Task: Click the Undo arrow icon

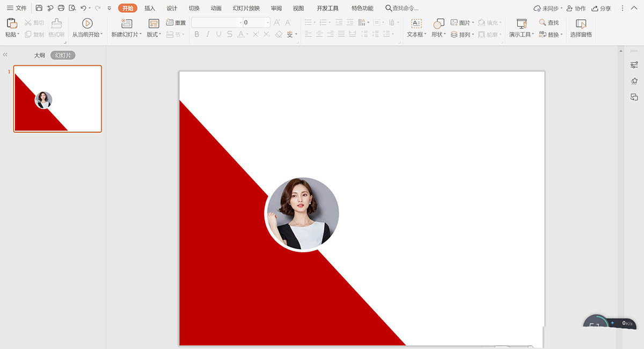Action: pyautogui.click(x=83, y=8)
